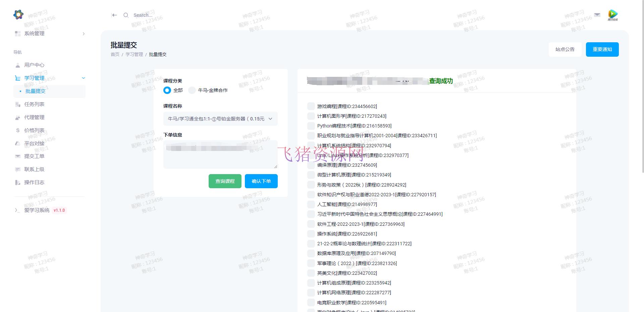Viewport: 644px width, 312px height.
Task: Click the 软件知识产权与职业道德2022-2023-1 course row
Action: click(377, 195)
